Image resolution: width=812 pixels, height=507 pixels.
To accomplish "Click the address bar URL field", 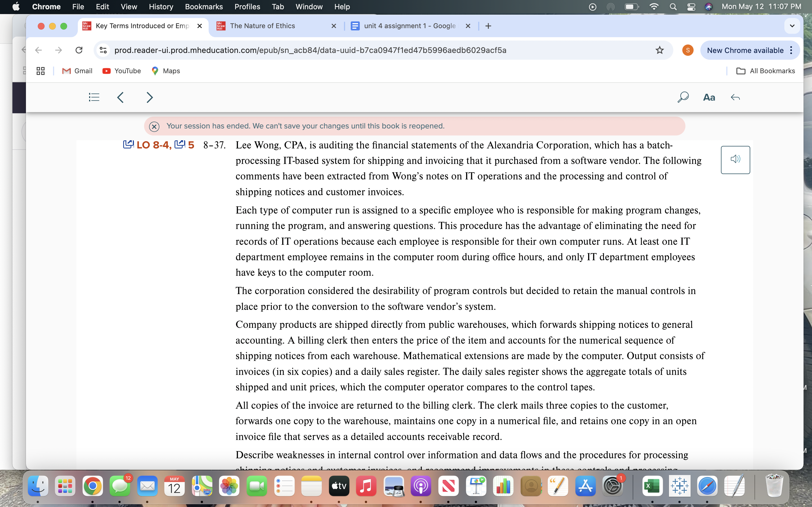I will coord(310,50).
